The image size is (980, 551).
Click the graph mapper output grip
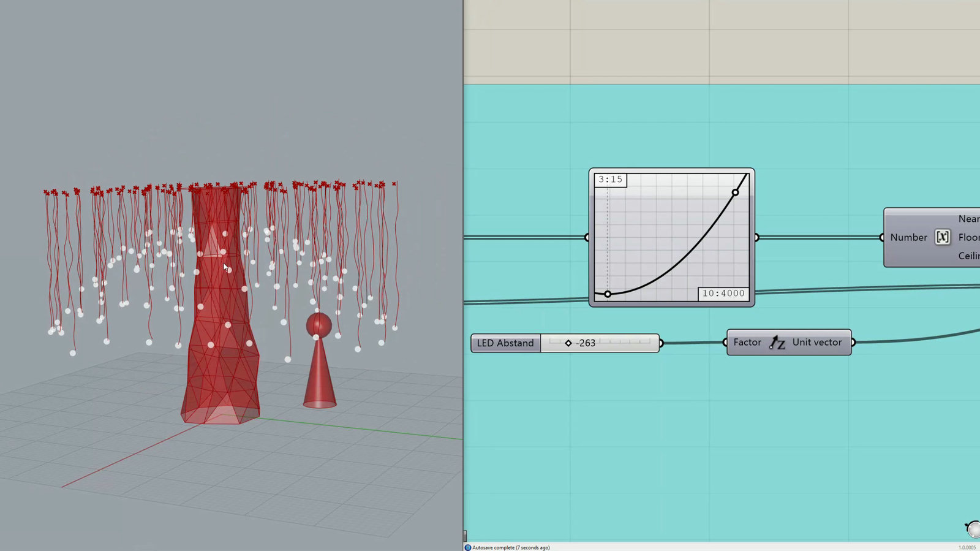[756, 237]
